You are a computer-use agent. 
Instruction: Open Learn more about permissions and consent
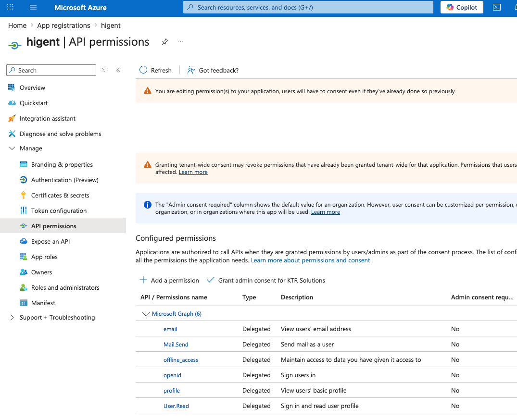click(310, 260)
